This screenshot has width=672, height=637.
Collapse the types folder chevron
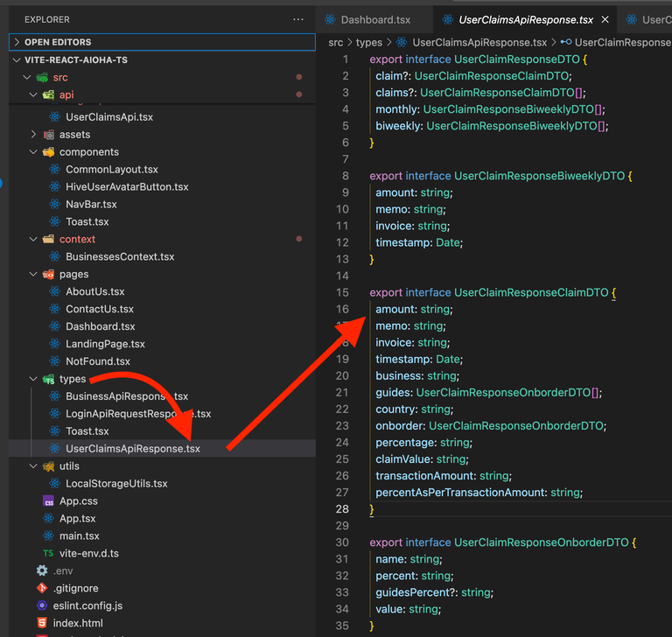[x=33, y=379]
